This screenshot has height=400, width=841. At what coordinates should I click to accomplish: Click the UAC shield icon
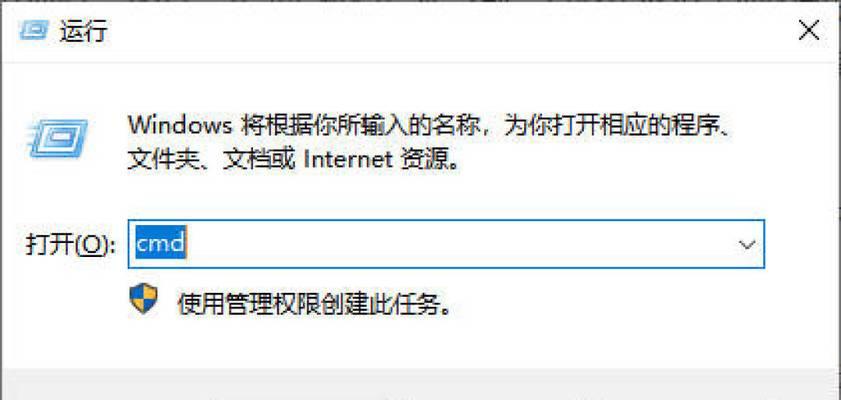[144, 299]
